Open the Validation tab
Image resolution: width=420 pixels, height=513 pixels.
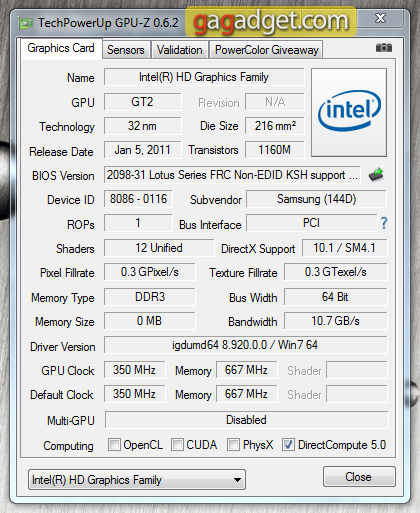tap(180, 50)
